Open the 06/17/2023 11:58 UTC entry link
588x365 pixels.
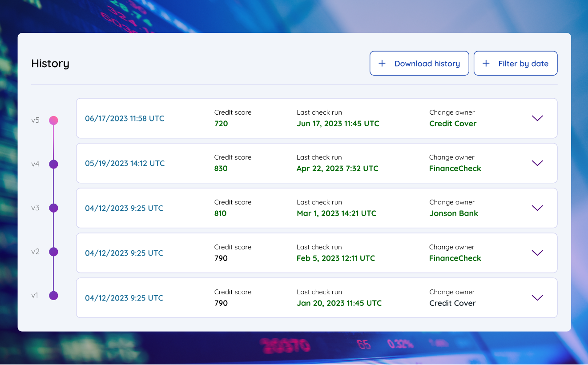click(x=125, y=119)
